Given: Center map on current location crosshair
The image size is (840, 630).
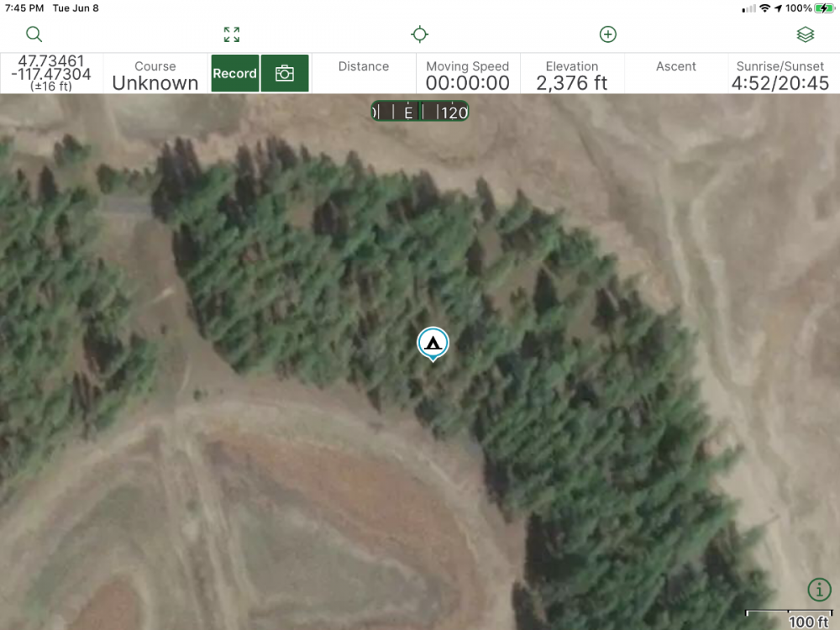Looking at the screenshot, I should (x=419, y=34).
